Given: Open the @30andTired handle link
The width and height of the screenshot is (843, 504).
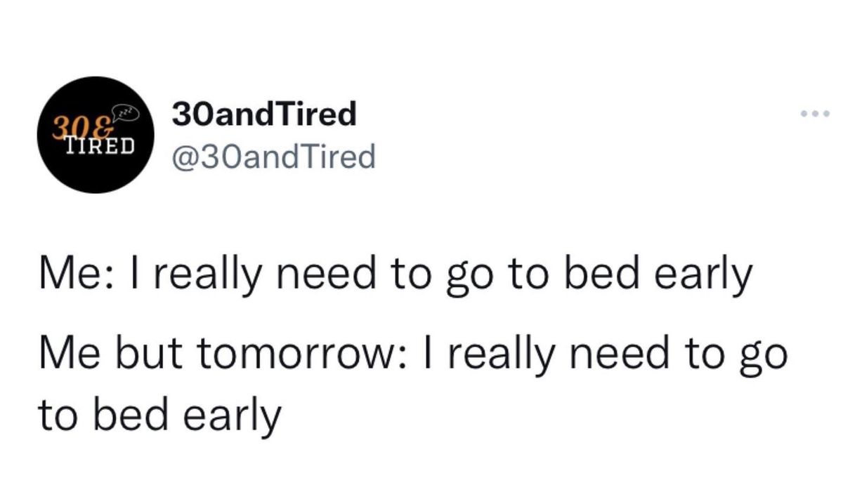Looking at the screenshot, I should coord(274,157).
